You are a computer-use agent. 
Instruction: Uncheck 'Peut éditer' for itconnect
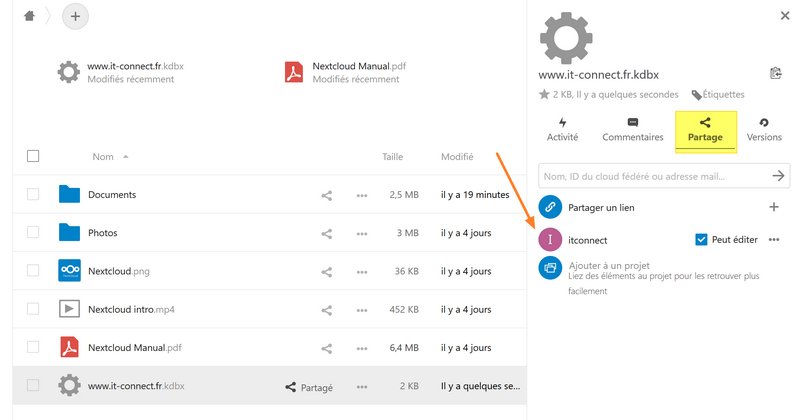pyautogui.click(x=701, y=240)
